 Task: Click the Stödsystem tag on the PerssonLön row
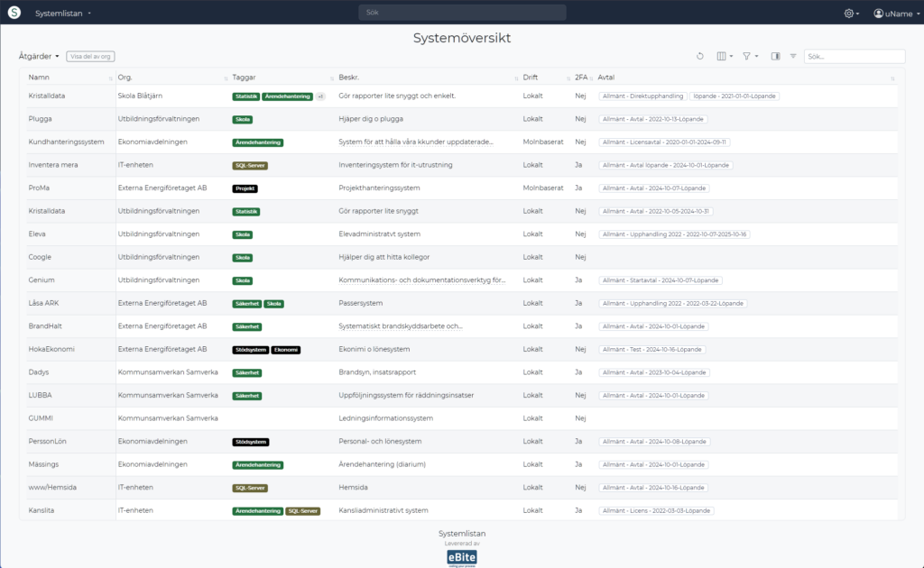[x=251, y=442]
